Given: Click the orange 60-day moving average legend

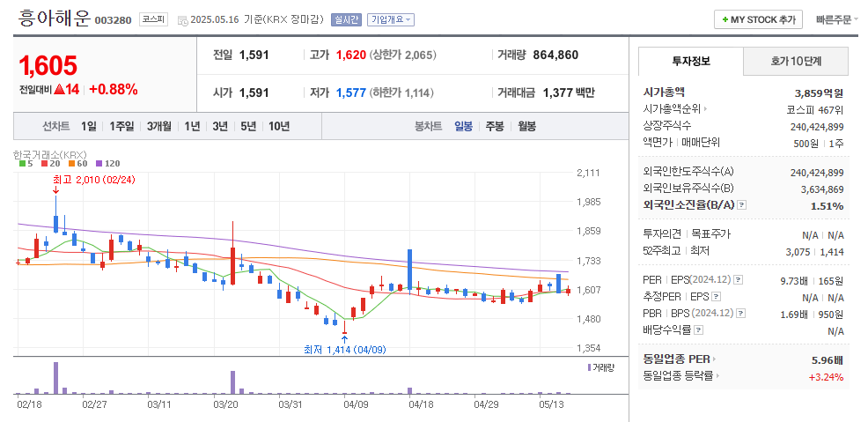Looking at the screenshot, I should 77,164.
